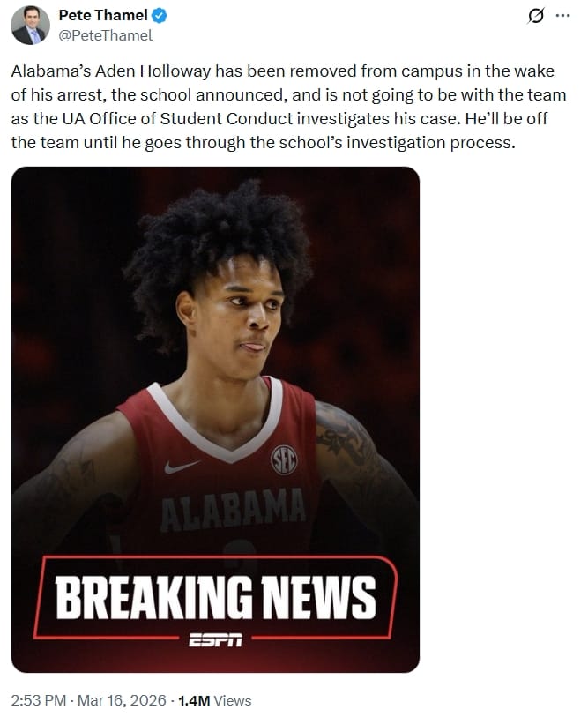Click the BREAKING NEWS banner headline
Screen dimensions: 588x717
(215, 598)
